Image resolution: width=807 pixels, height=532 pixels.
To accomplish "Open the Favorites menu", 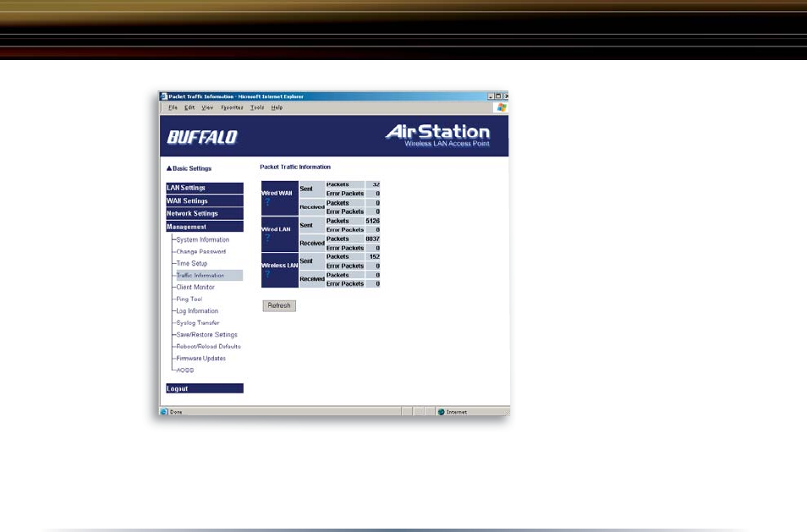I will 232,107.
